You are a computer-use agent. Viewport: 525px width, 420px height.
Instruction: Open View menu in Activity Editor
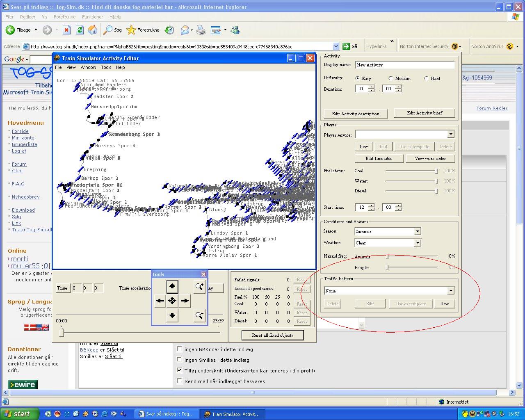click(71, 67)
